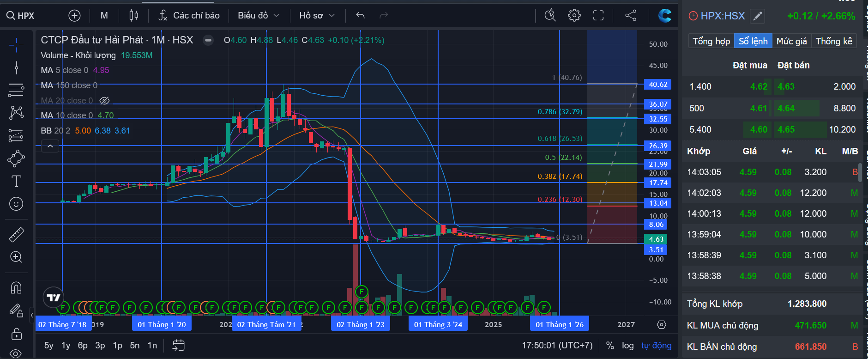The height and width of the screenshot is (359, 868).
Task: Select the trend line drawing tool
Action: point(16,68)
